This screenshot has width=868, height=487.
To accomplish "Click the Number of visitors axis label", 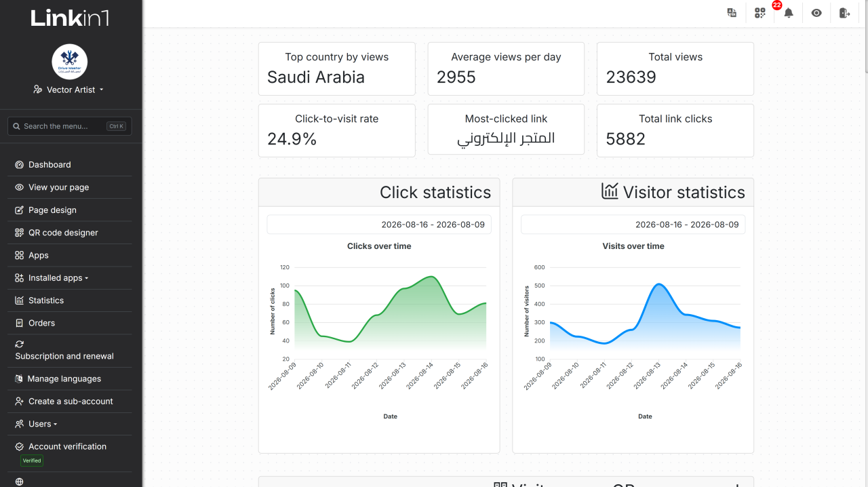I will coord(526,311).
